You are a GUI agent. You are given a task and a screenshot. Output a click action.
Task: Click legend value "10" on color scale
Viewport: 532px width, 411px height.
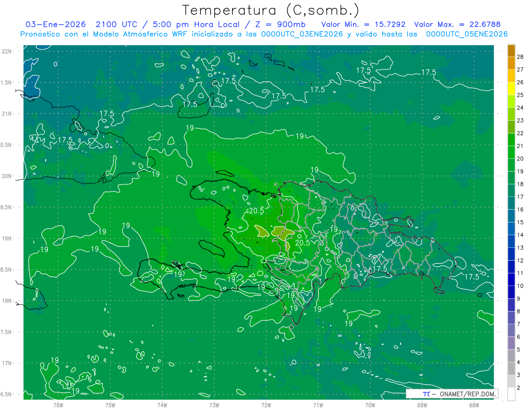tap(520, 286)
